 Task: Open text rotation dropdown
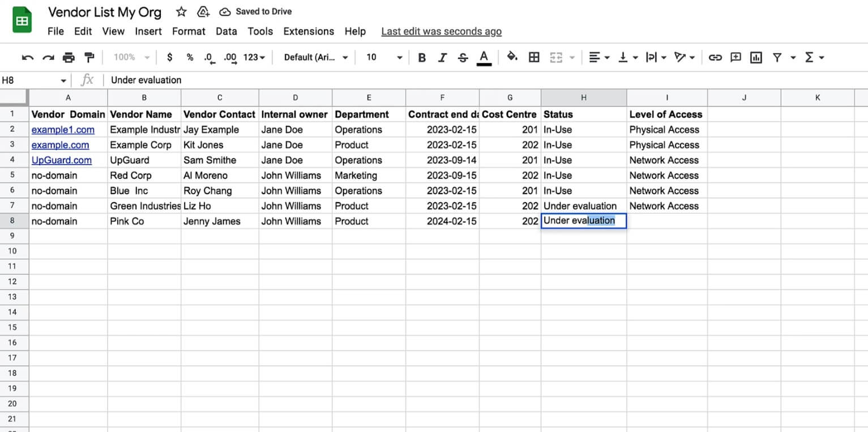(x=685, y=57)
